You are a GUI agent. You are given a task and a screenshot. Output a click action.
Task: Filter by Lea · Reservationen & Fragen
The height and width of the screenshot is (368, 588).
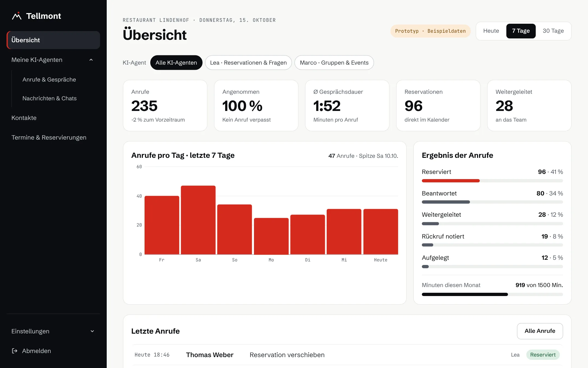[x=248, y=63]
